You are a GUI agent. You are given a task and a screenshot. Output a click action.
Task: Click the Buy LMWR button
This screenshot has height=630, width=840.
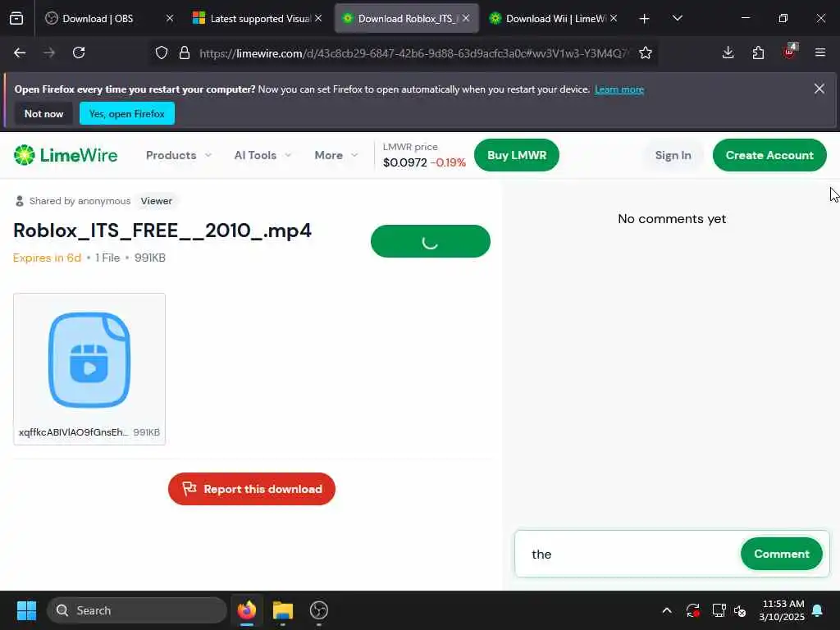coord(517,155)
